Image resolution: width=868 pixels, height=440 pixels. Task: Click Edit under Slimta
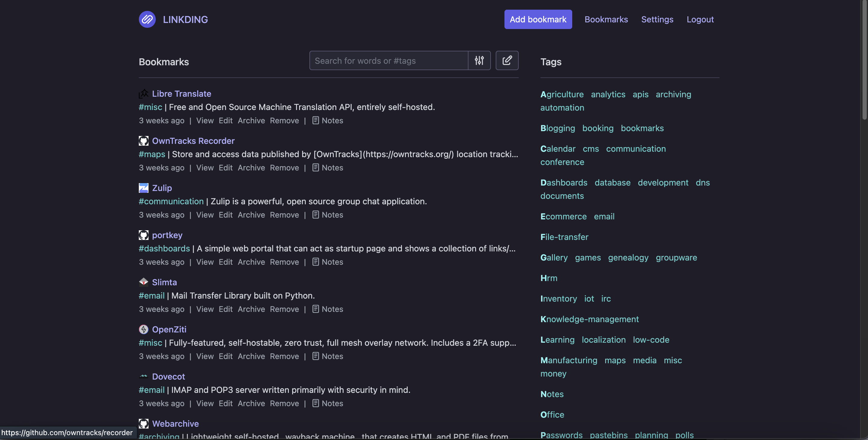pyautogui.click(x=225, y=309)
